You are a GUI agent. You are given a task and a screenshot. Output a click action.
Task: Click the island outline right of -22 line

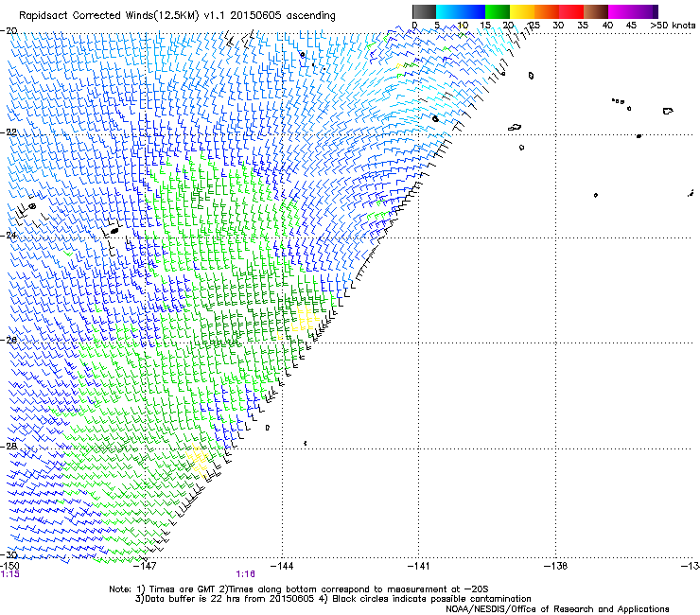tap(515, 128)
